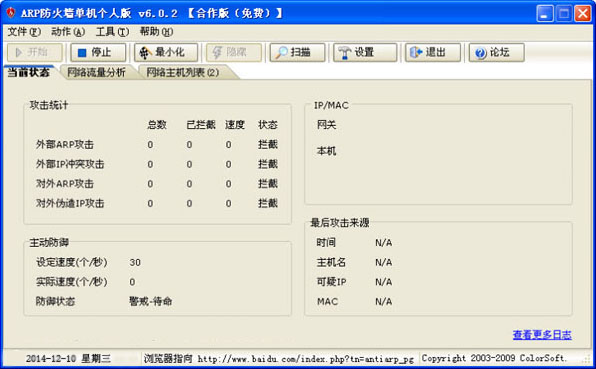Click the 主动防御 group title

click(x=49, y=242)
